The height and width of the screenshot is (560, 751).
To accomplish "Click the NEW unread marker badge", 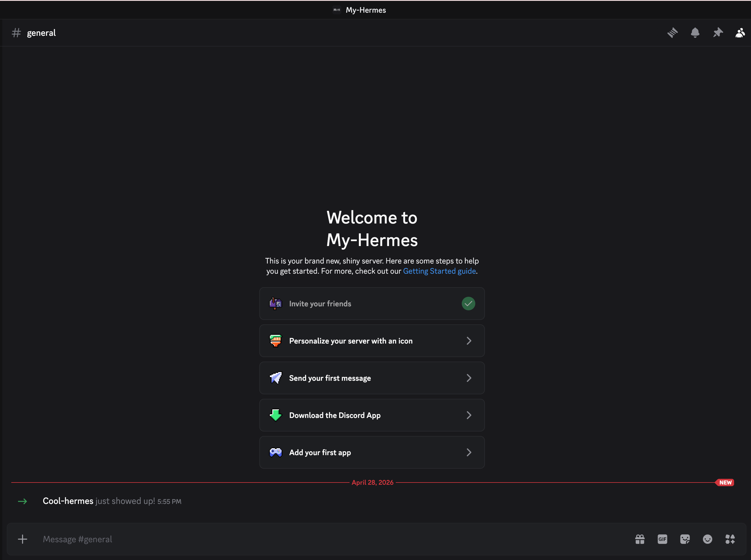I will click(x=725, y=482).
